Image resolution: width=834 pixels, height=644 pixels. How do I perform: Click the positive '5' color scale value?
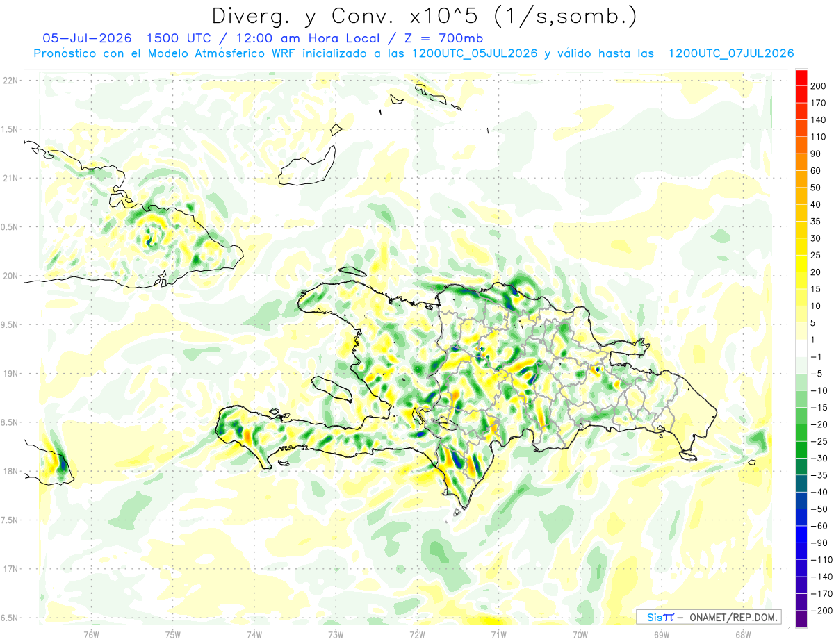point(813,323)
